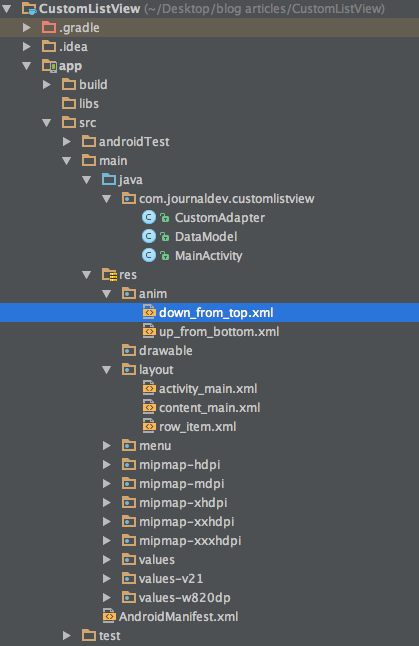Click the XML file icon for down_from_top.xml
Screen dimensions: 419x646
click(149, 312)
